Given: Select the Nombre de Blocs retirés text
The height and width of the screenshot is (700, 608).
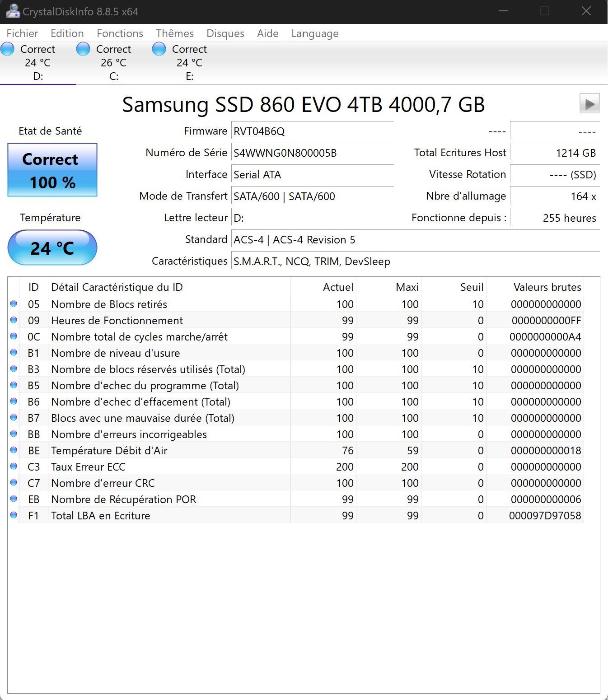Looking at the screenshot, I should pos(109,304).
